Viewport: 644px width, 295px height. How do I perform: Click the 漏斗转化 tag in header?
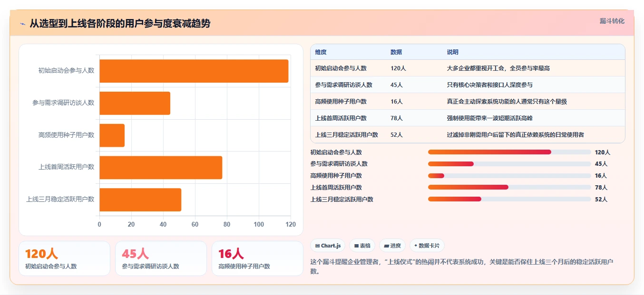click(612, 21)
